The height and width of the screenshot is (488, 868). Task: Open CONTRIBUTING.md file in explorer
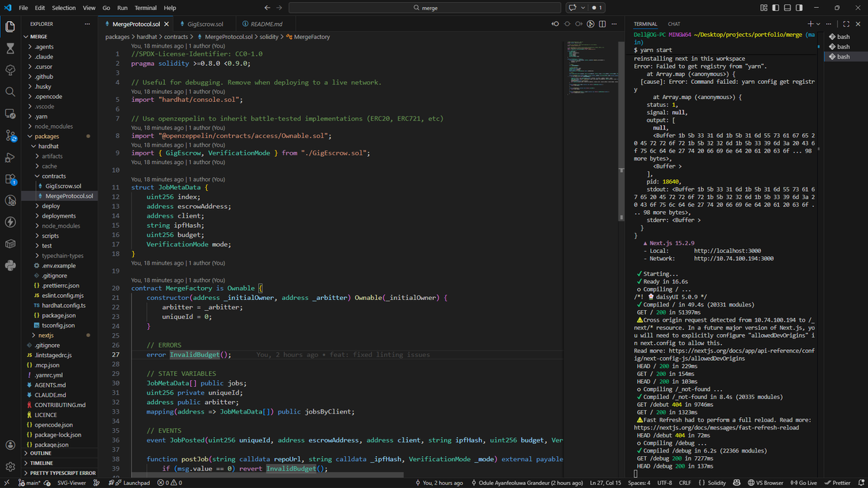tap(59, 405)
